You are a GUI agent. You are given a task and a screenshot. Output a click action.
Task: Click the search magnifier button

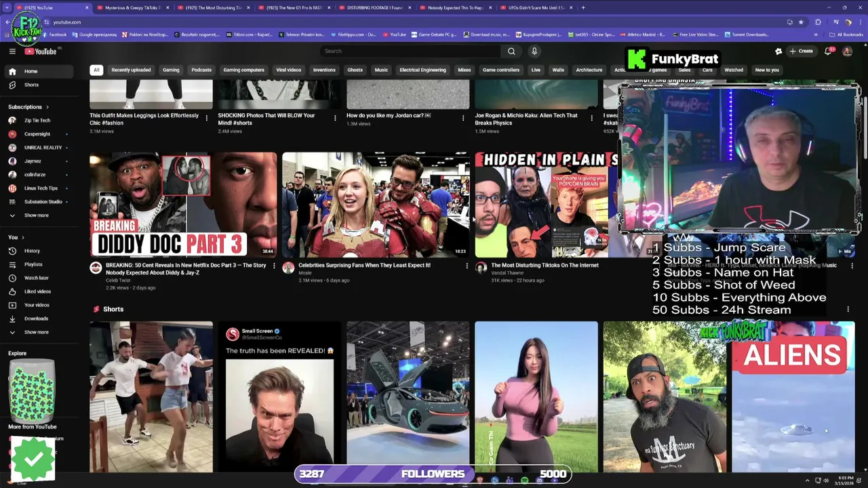(511, 52)
